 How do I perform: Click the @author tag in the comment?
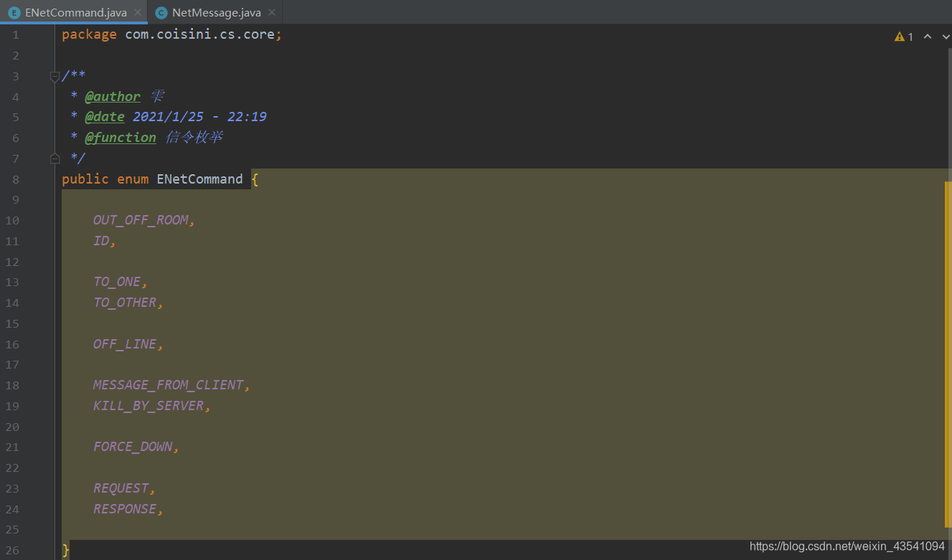click(113, 96)
